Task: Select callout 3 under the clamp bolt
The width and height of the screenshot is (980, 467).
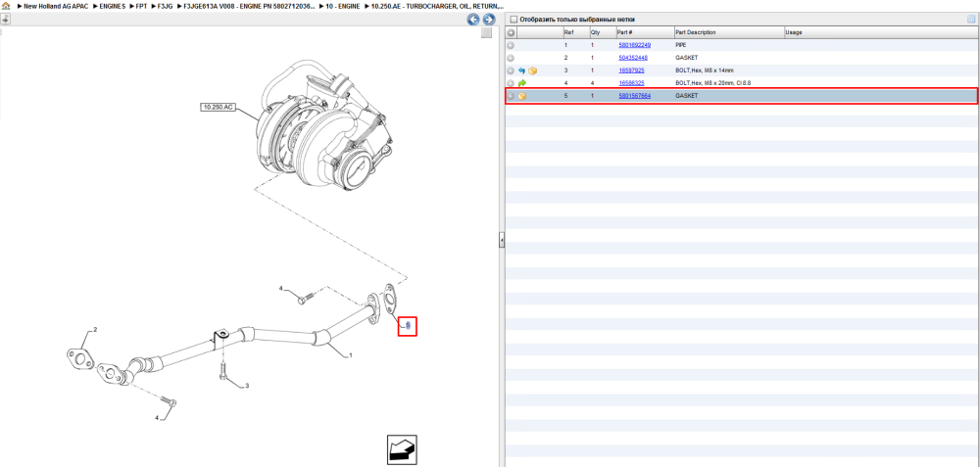Action: point(247,386)
